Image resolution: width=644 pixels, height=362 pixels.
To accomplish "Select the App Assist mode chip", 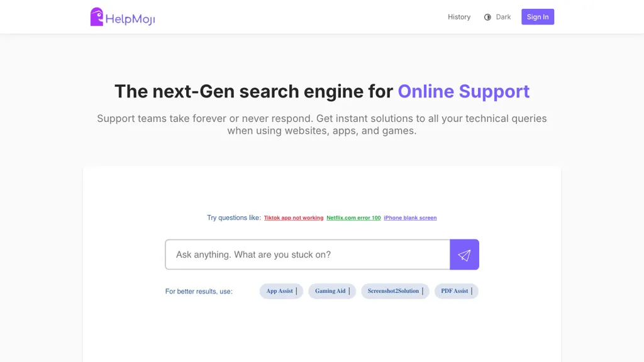I will click(281, 291).
